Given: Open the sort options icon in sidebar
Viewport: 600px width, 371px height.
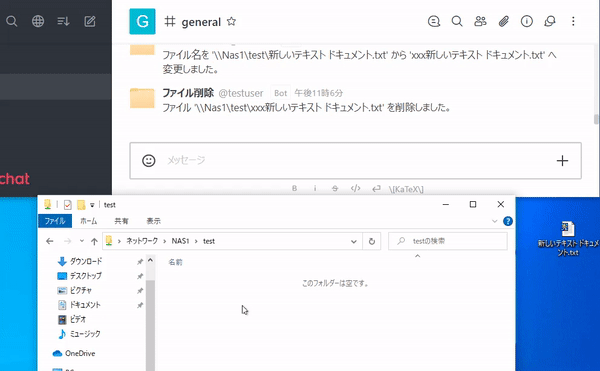Looking at the screenshot, I should coord(63,21).
